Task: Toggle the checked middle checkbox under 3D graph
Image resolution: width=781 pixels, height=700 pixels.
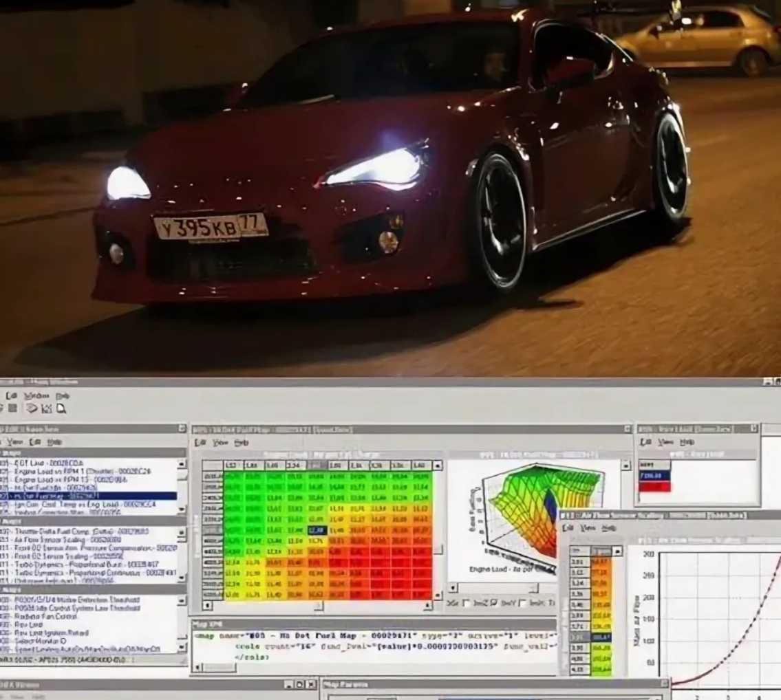Action: click(x=493, y=604)
